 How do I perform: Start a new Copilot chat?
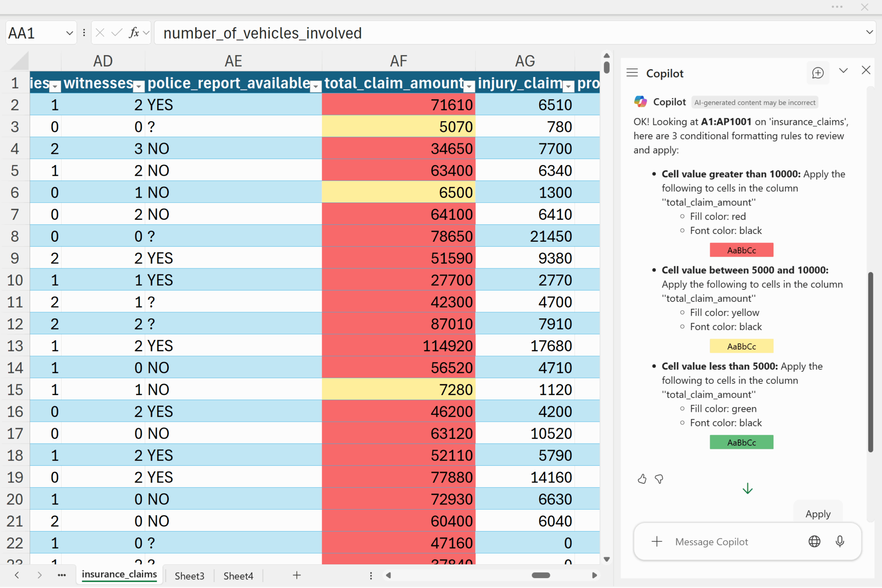tap(817, 73)
